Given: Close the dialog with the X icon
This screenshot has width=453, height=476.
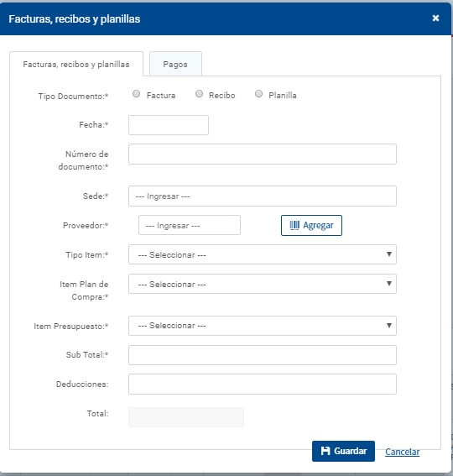Looking at the screenshot, I should (x=435, y=18).
